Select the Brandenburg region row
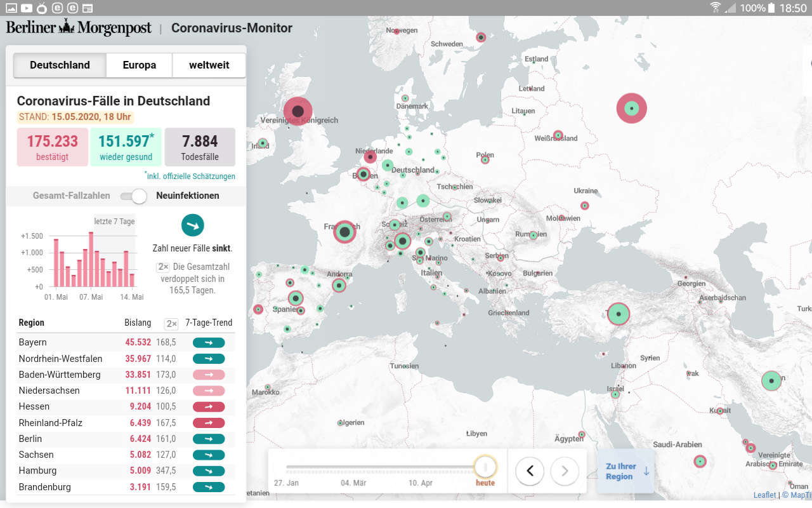Screen dimensions: 812x508 tap(126, 487)
